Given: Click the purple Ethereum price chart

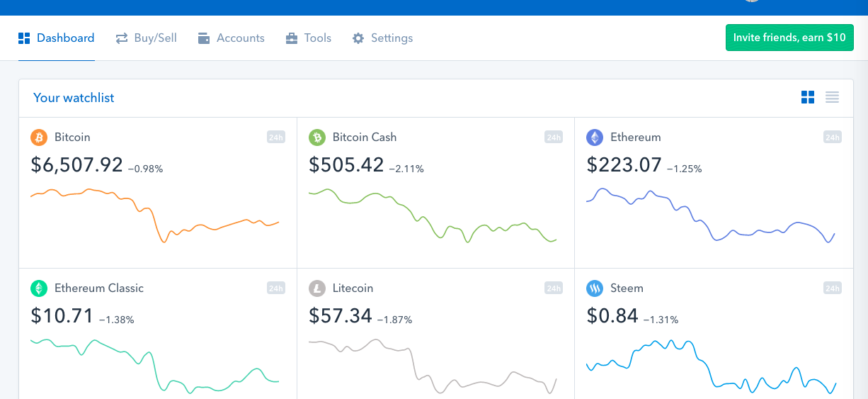Looking at the screenshot, I should click(711, 216).
